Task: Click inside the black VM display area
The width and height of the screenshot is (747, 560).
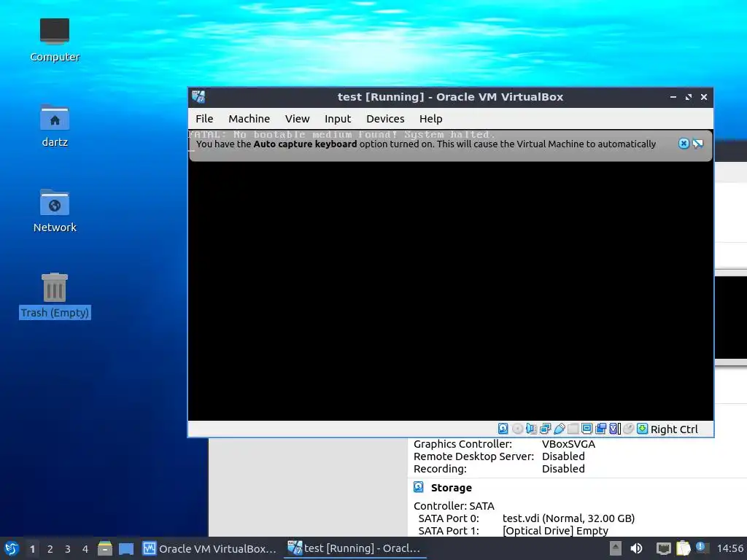Action: (451, 290)
